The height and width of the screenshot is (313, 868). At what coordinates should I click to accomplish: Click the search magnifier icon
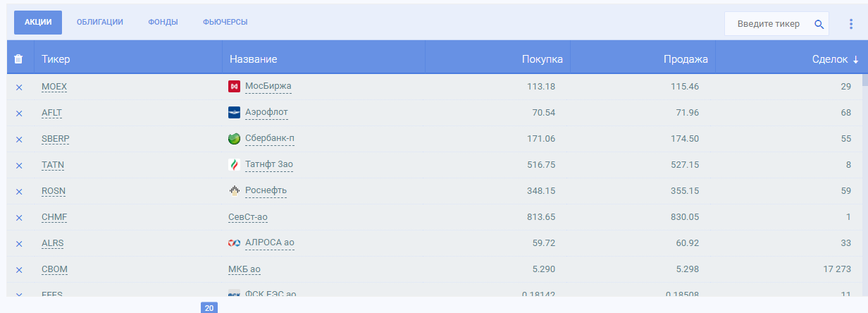tap(819, 24)
